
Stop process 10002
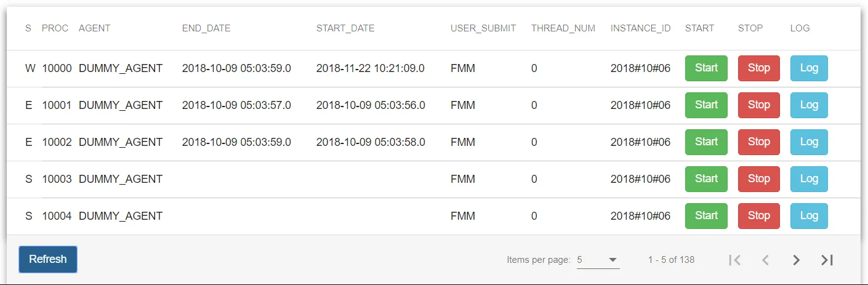(x=758, y=142)
